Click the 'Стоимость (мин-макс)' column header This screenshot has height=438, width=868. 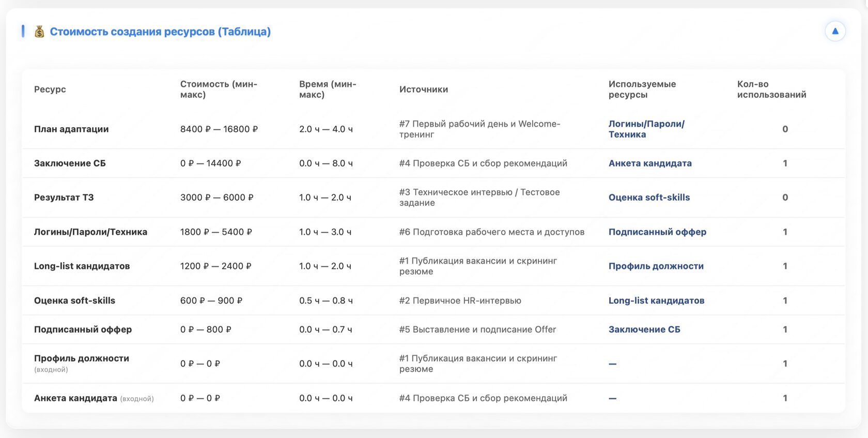[219, 89]
